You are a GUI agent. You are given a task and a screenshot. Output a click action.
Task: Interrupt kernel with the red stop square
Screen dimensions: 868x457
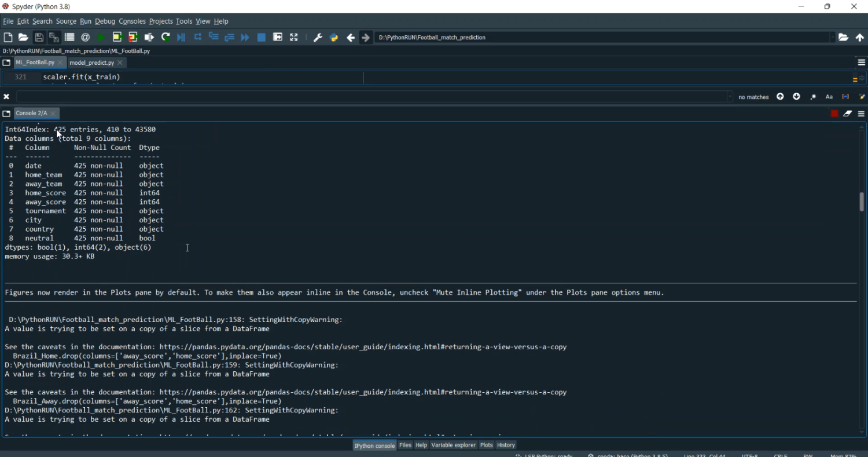point(834,114)
